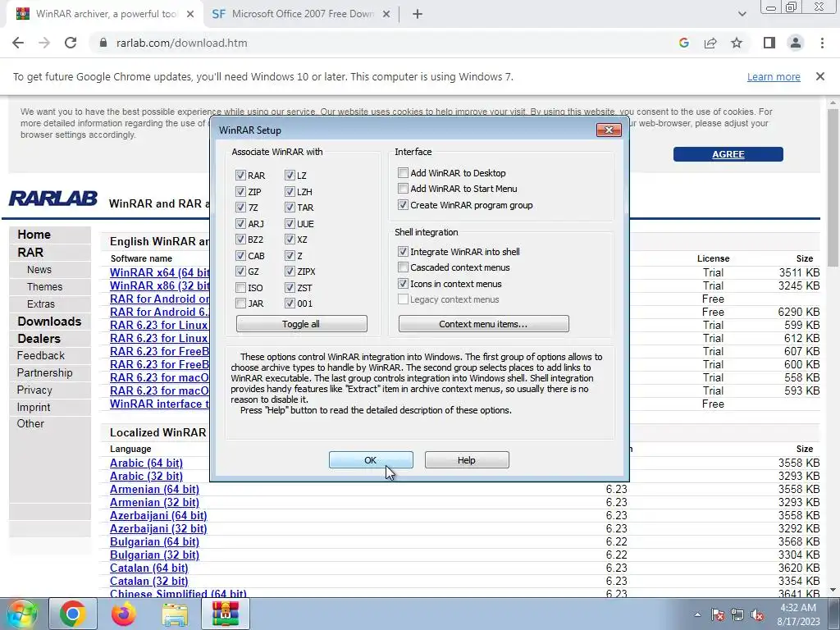Open Themes in the site menu
The width and height of the screenshot is (840, 630).
(45, 286)
